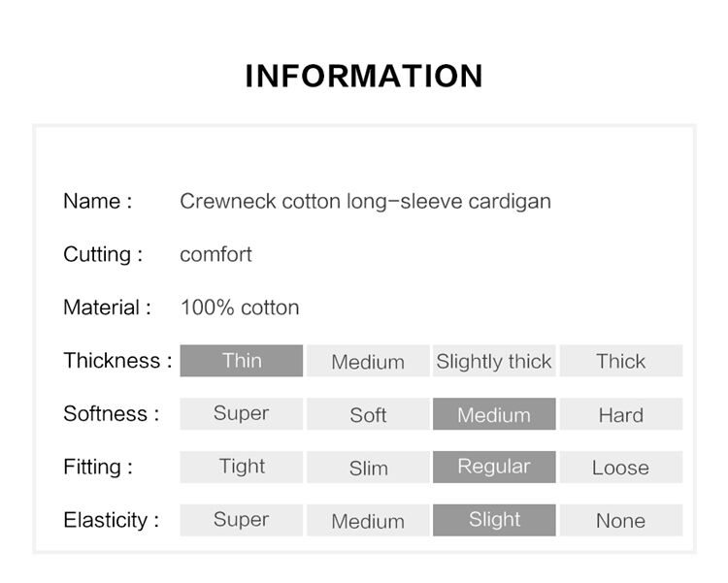
Task: Select the Tight fitting option
Action: tap(242, 467)
